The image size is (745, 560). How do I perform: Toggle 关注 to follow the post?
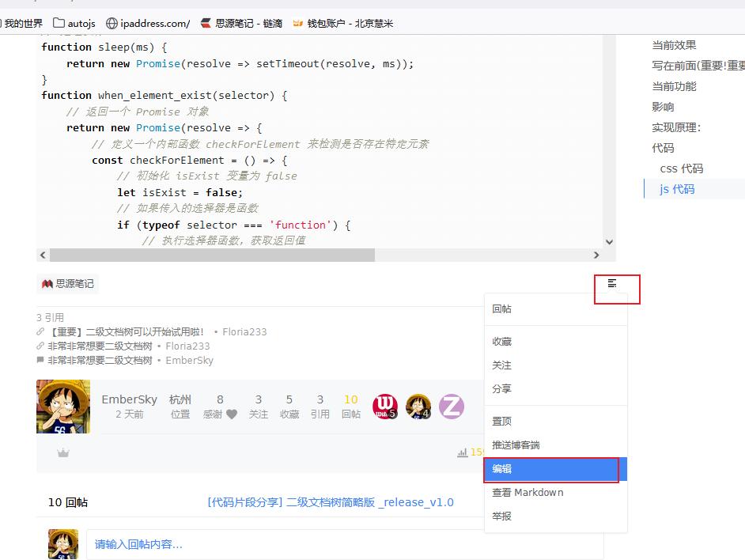pos(503,365)
